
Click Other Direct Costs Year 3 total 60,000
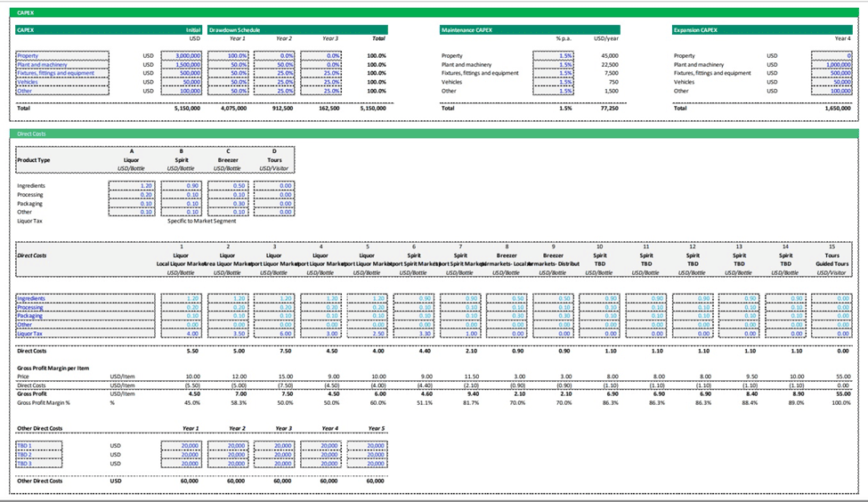click(282, 481)
